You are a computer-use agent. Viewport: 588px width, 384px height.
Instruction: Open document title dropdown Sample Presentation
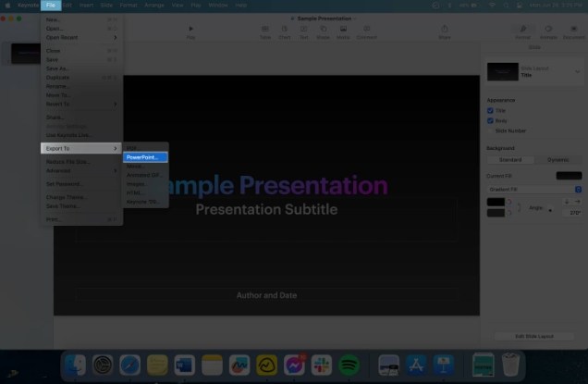(x=325, y=19)
